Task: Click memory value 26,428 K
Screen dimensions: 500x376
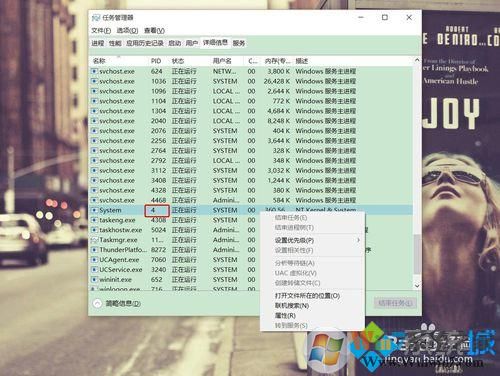Action: [277, 81]
